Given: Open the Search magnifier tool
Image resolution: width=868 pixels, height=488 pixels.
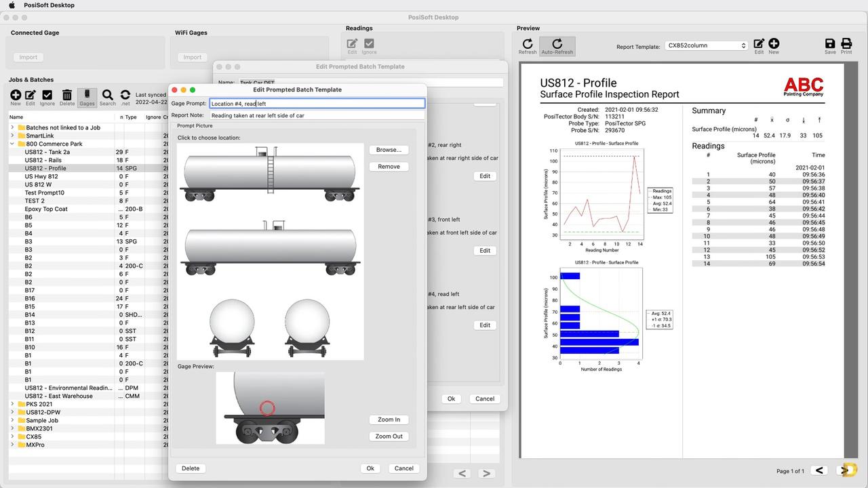Looking at the screenshot, I should [x=107, y=96].
